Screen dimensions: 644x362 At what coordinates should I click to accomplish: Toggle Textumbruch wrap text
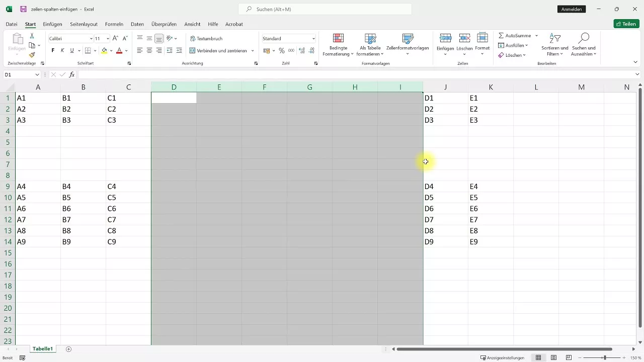[206, 38]
